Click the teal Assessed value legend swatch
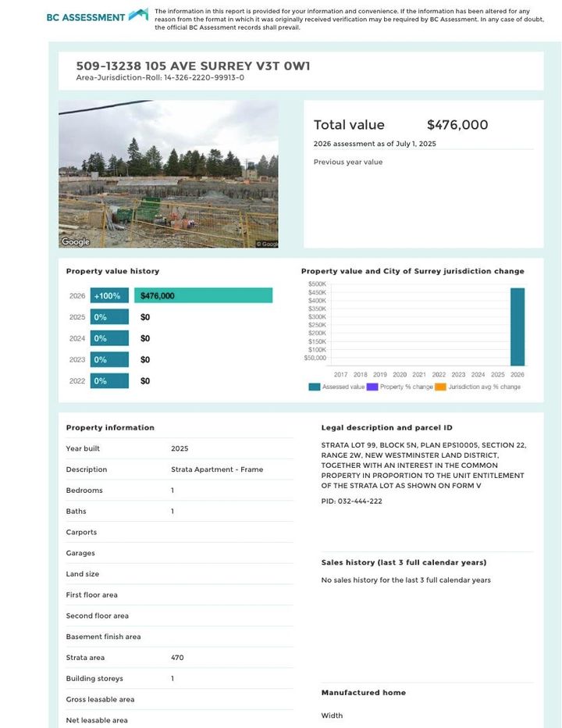The image size is (562, 728). 314,387
